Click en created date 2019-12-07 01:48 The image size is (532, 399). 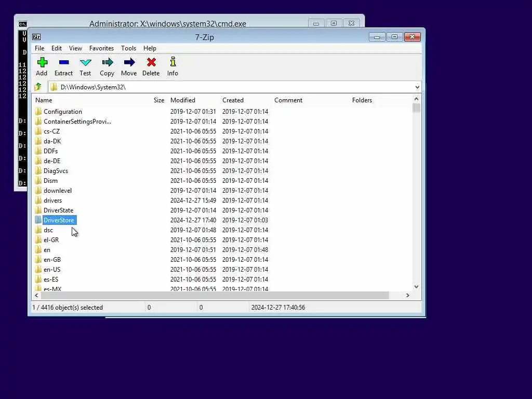[245, 250]
